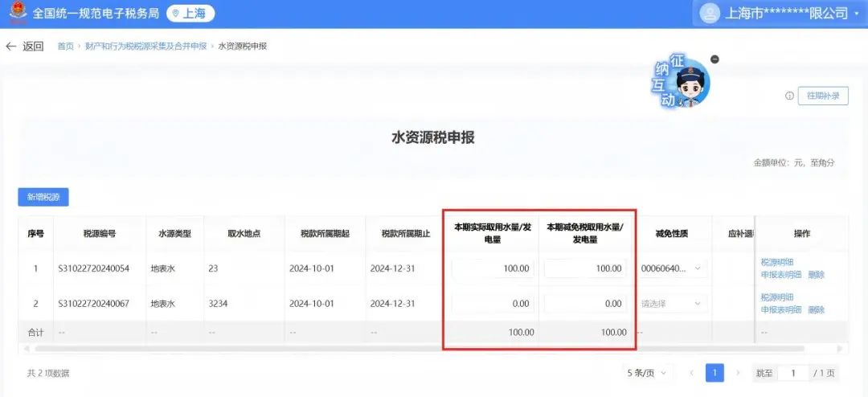Click the 上海 location pin selector
The width and height of the screenshot is (868, 397).
pyautogui.click(x=190, y=14)
